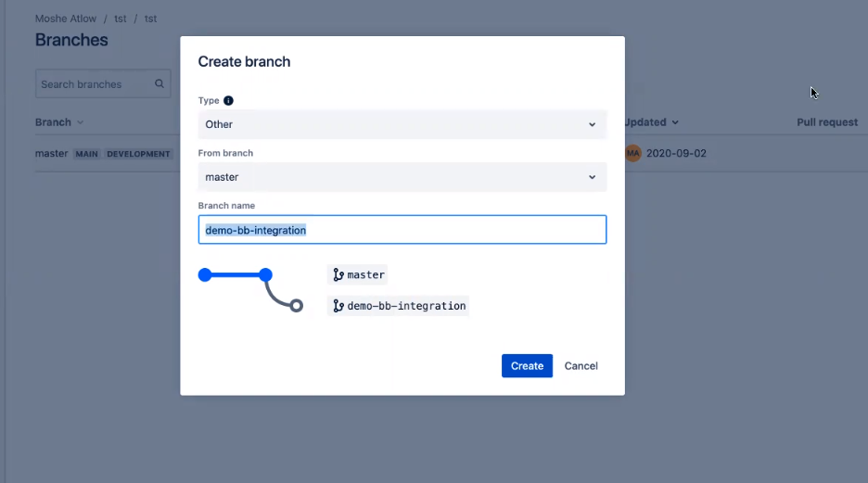
Task: Sort by the Updated column header
Action: coord(651,122)
